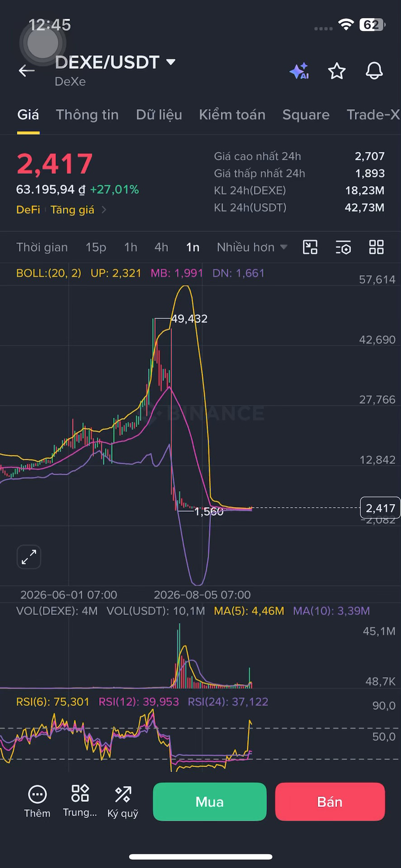Tap the red Bán sell button
This screenshot has width=401, height=868.
pyautogui.click(x=330, y=802)
